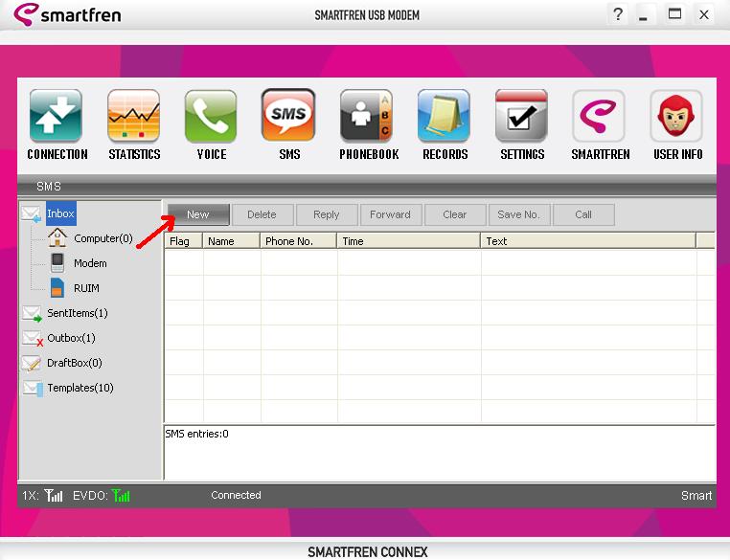Click the Connected status text
The height and width of the screenshot is (560, 730).
click(x=236, y=495)
